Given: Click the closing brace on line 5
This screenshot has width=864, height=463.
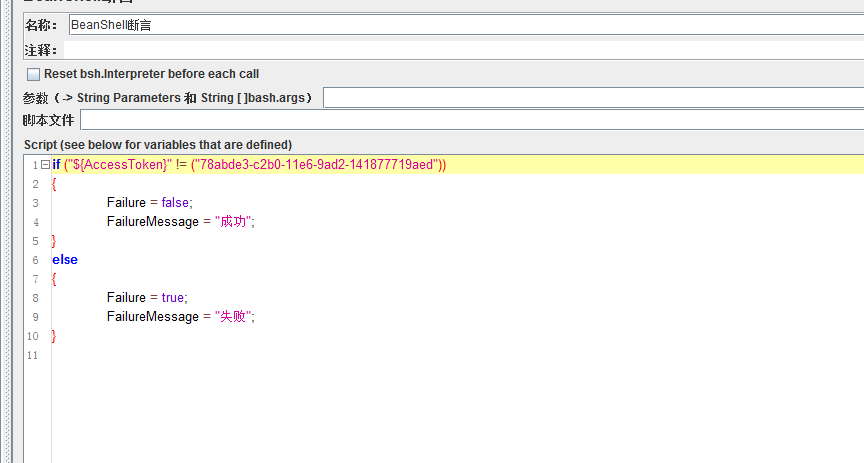Looking at the screenshot, I should (54, 241).
